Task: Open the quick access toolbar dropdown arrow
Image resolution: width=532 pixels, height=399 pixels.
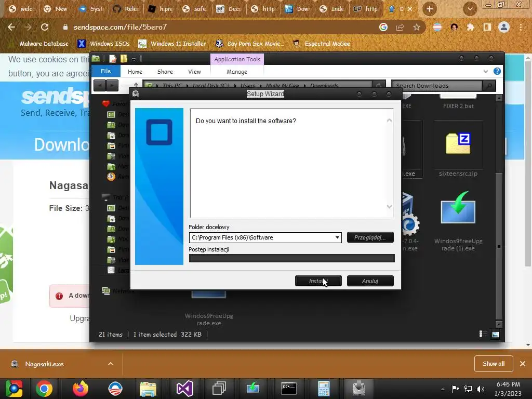Action: pos(134,59)
